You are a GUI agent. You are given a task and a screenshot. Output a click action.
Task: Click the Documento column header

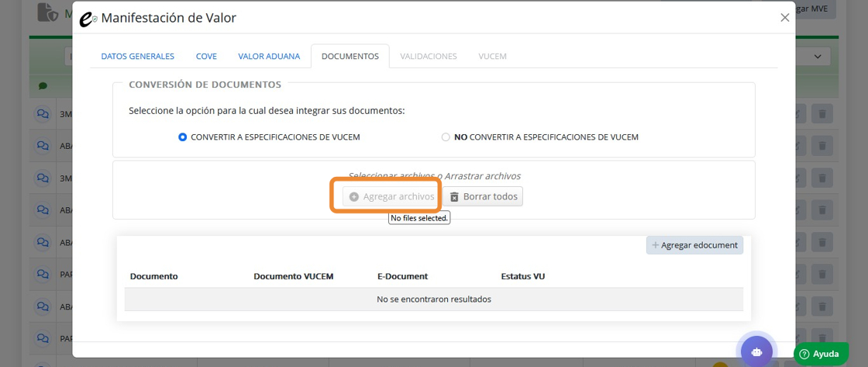coord(154,276)
